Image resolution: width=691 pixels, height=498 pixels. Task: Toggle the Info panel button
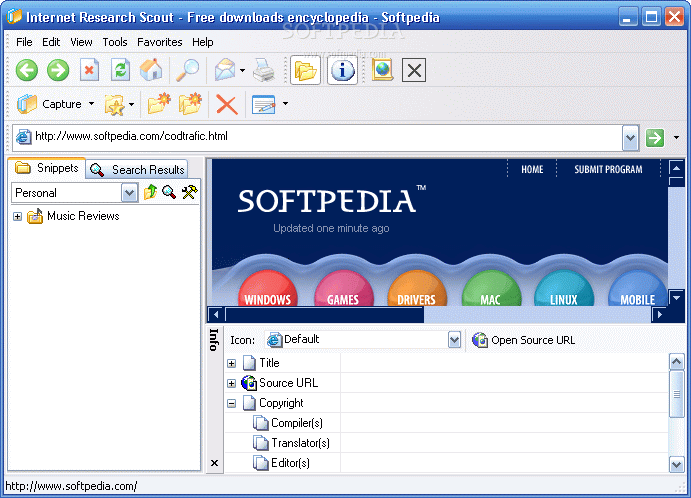(x=342, y=70)
